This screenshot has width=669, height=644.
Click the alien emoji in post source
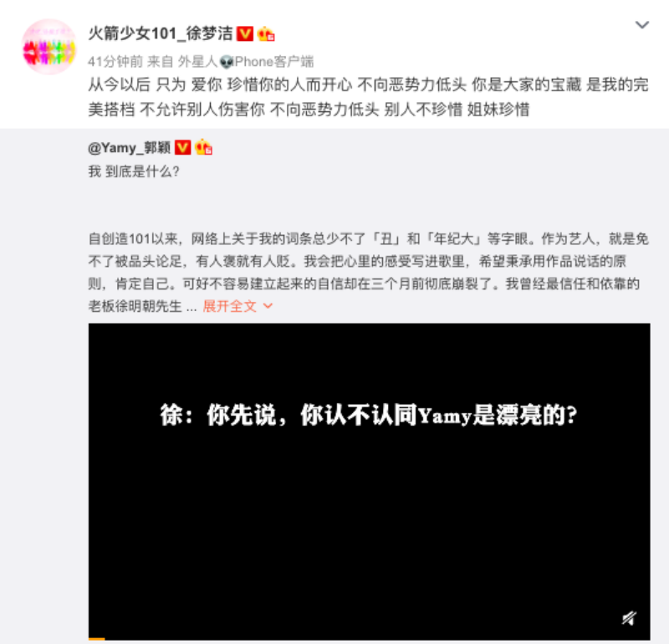[227, 62]
